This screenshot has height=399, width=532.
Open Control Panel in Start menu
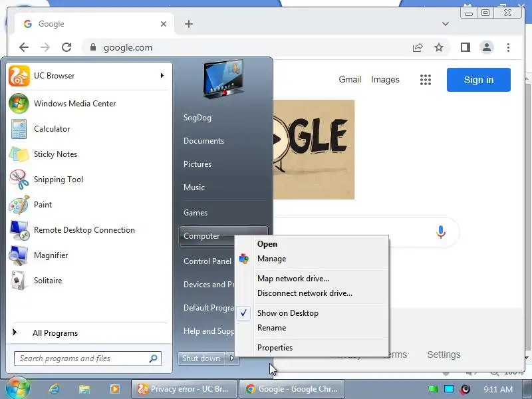(207, 261)
